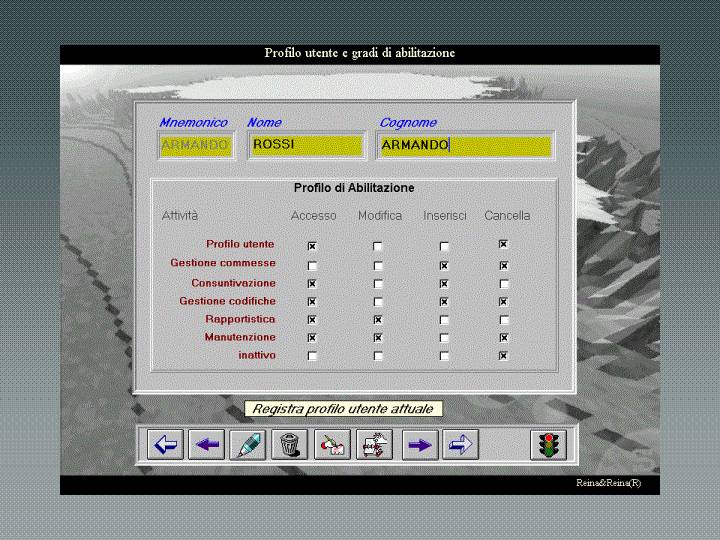
Task: Click the Reina&Reina(R) footer text
Action: (608, 483)
